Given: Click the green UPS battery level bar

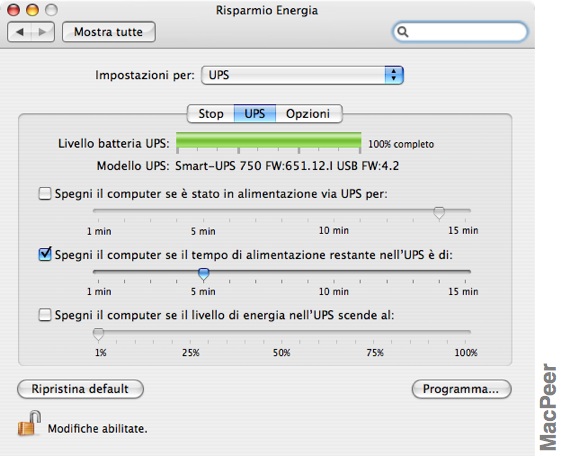Looking at the screenshot, I should coord(269,141).
